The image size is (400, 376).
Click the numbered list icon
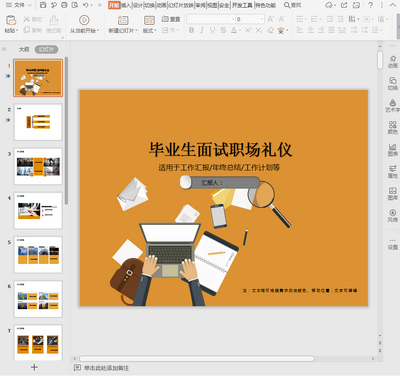(314, 19)
